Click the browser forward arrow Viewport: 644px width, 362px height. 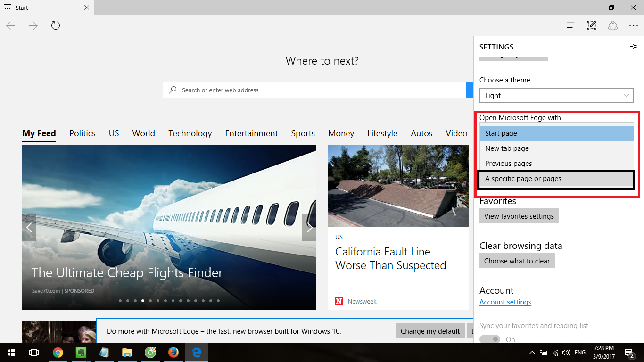pyautogui.click(x=33, y=25)
